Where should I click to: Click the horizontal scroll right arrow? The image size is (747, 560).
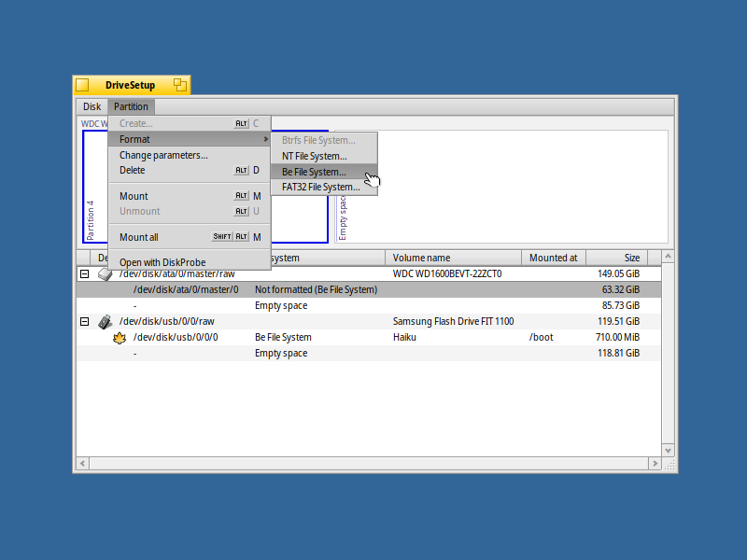pos(655,463)
